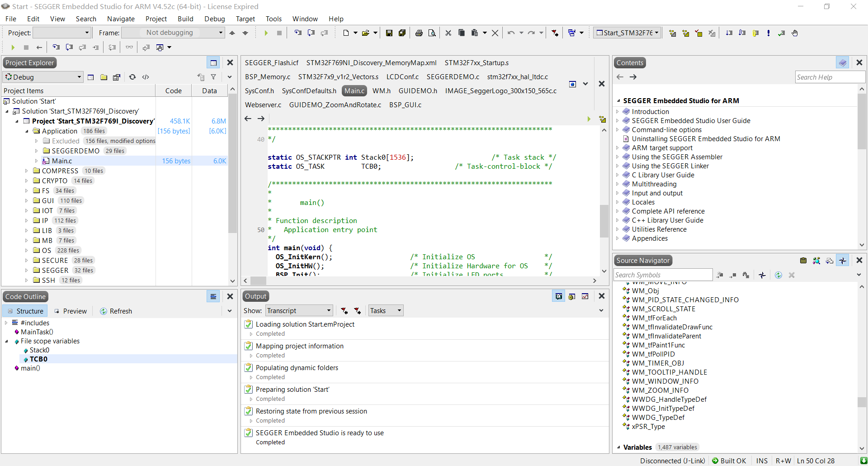This screenshot has height=466, width=868.
Task: Click the Print icon in toolbar
Action: (x=419, y=33)
